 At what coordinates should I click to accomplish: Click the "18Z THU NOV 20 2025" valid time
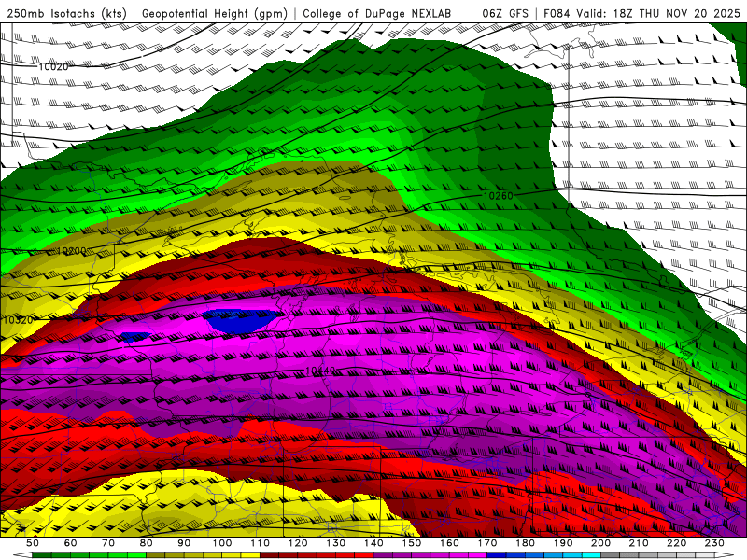pos(676,13)
